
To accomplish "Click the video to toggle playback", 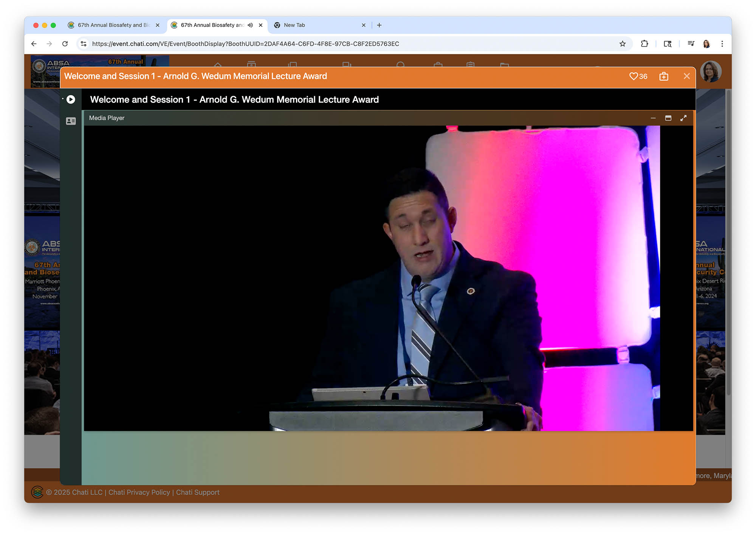I will (388, 278).
